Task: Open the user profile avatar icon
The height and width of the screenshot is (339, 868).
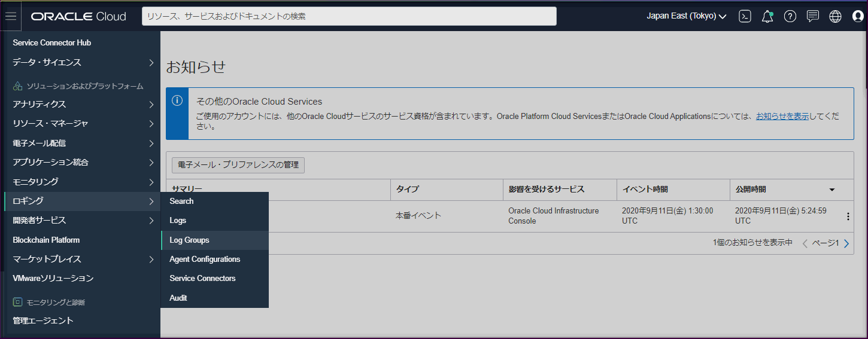Action: tap(858, 16)
